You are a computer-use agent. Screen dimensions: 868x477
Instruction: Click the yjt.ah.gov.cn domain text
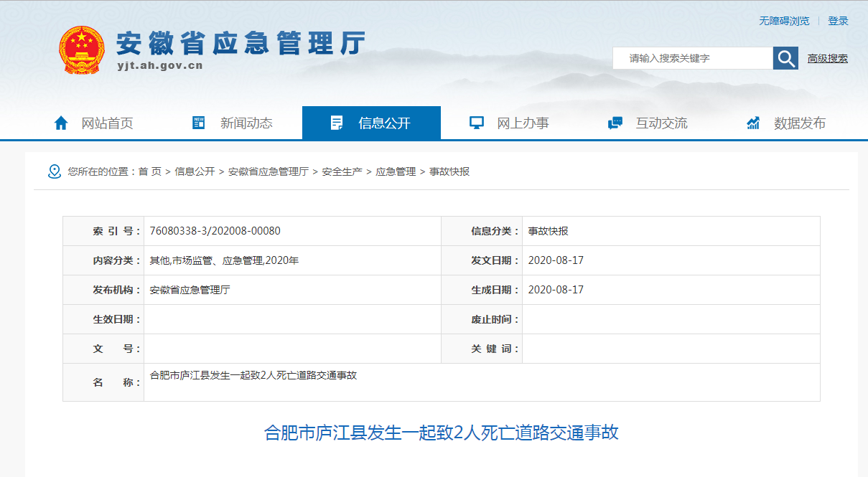159,65
